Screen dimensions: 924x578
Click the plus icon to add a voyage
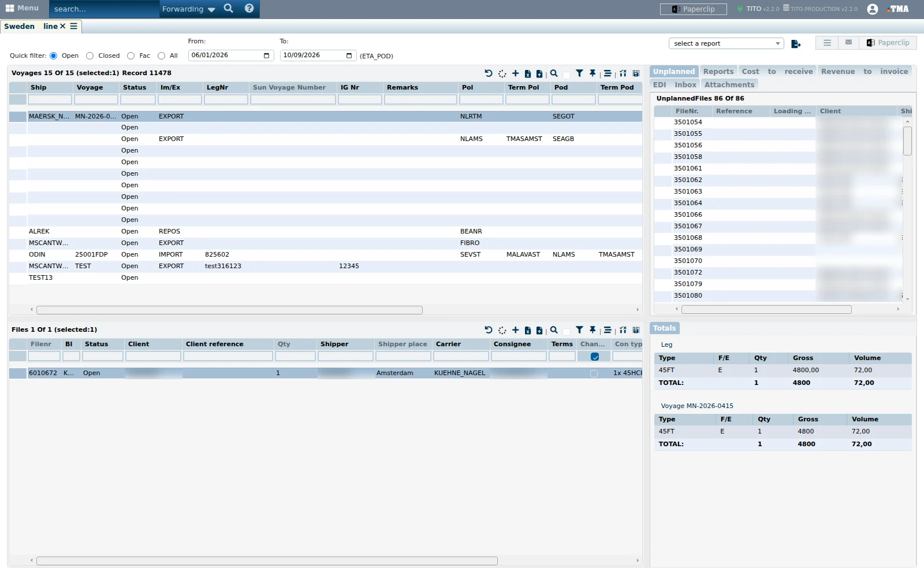tap(516, 73)
